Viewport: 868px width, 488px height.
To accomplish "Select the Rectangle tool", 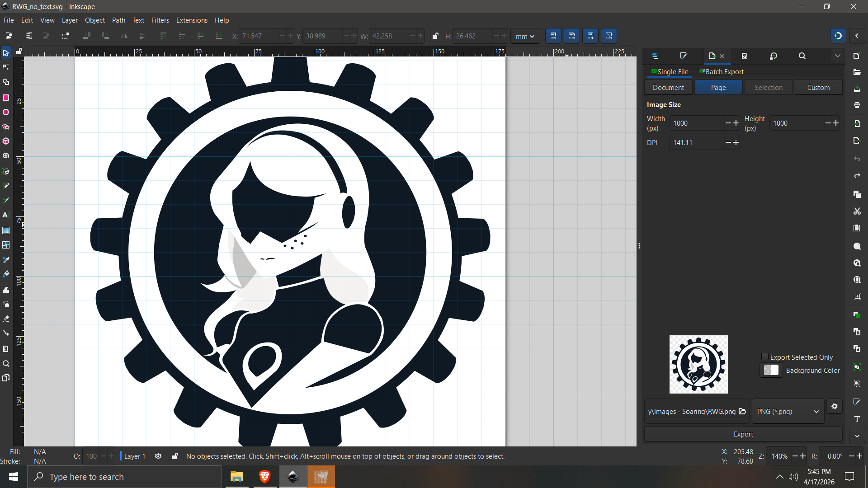I will point(6,98).
